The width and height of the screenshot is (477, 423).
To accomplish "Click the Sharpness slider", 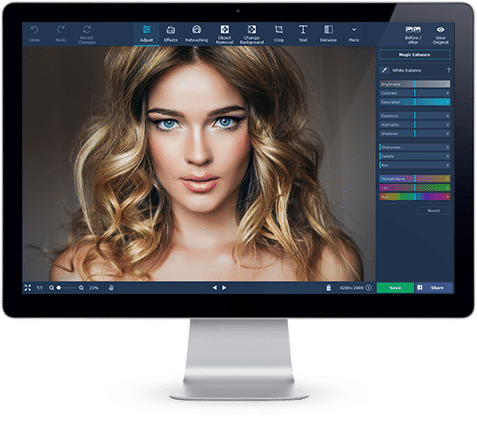I will [415, 147].
